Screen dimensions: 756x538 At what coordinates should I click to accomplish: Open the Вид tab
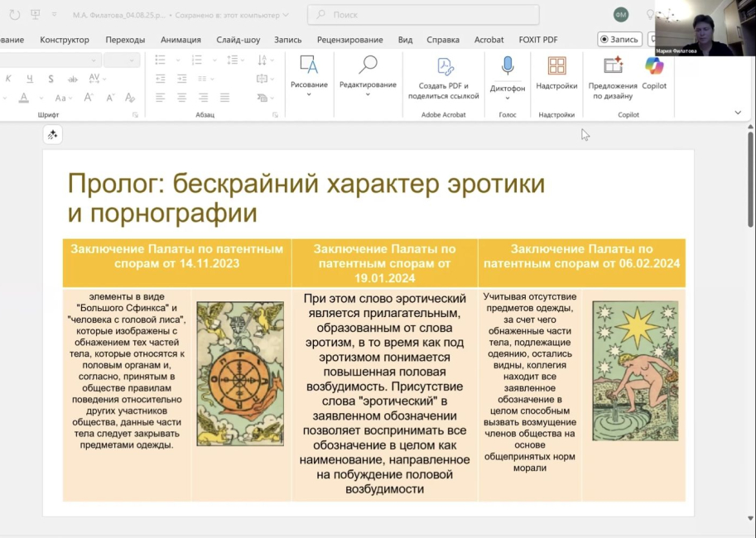tap(405, 40)
